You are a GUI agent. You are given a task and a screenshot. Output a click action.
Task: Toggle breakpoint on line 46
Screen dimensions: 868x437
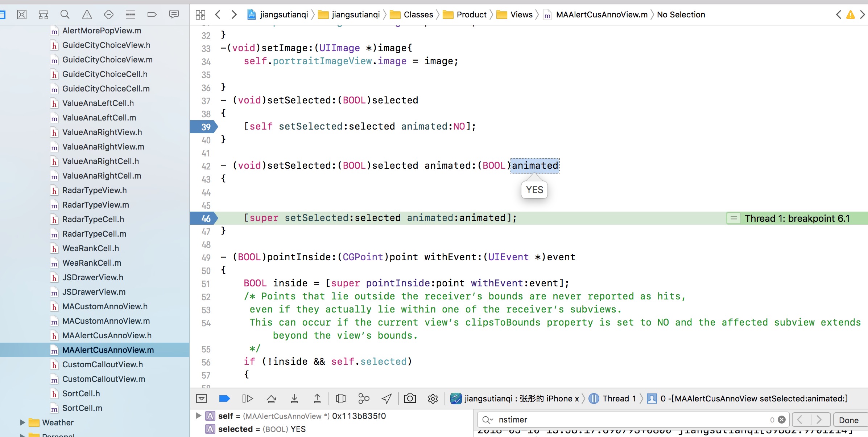204,218
